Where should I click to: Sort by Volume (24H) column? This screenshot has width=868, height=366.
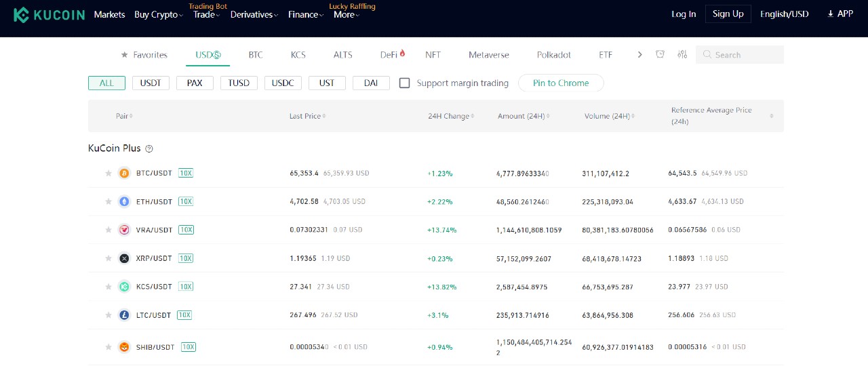coord(610,117)
